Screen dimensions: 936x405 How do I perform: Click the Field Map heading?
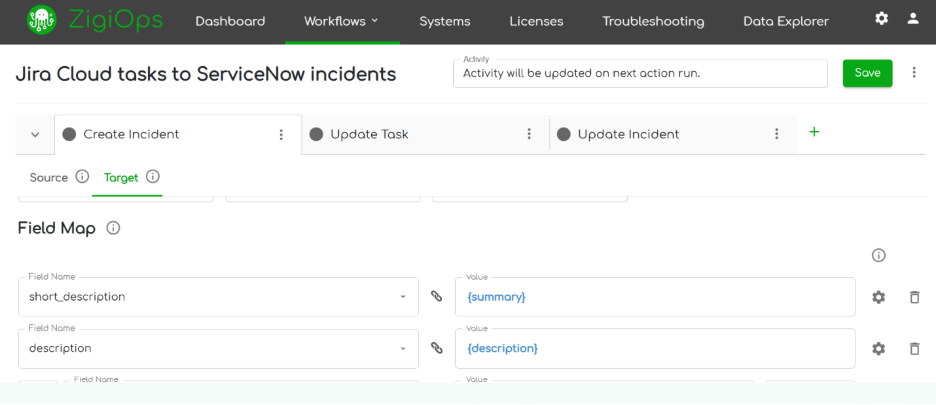[57, 228]
